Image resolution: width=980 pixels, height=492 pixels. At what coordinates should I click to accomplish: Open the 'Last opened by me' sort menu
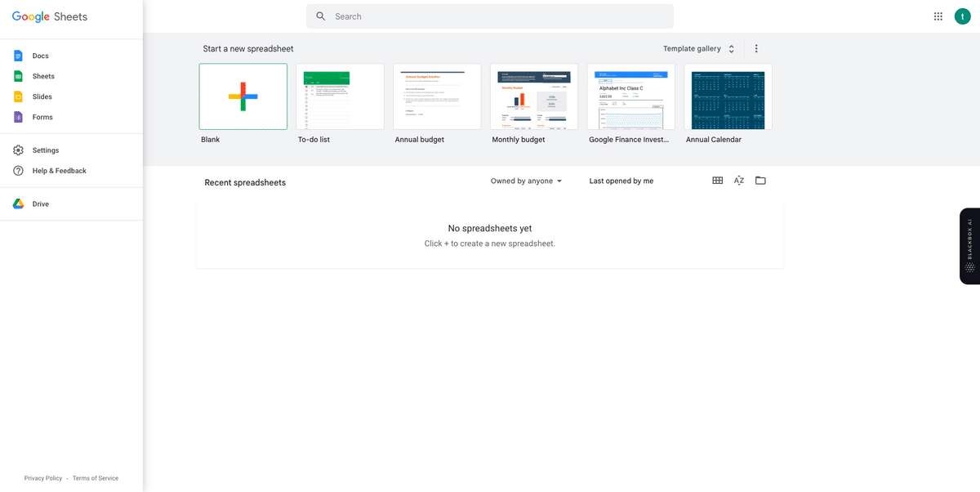click(621, 181)
